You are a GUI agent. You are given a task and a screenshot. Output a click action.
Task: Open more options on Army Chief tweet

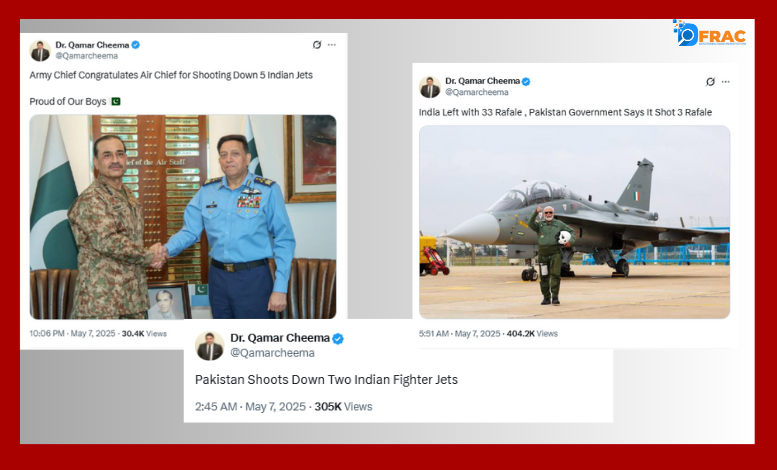tap(332, 45)
